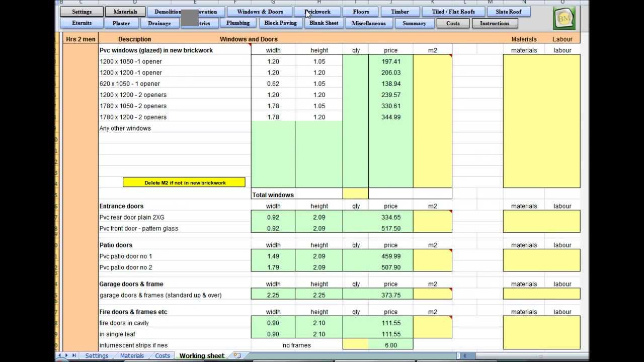
Task: Open the Drainage section button
Action: (159, 23)
